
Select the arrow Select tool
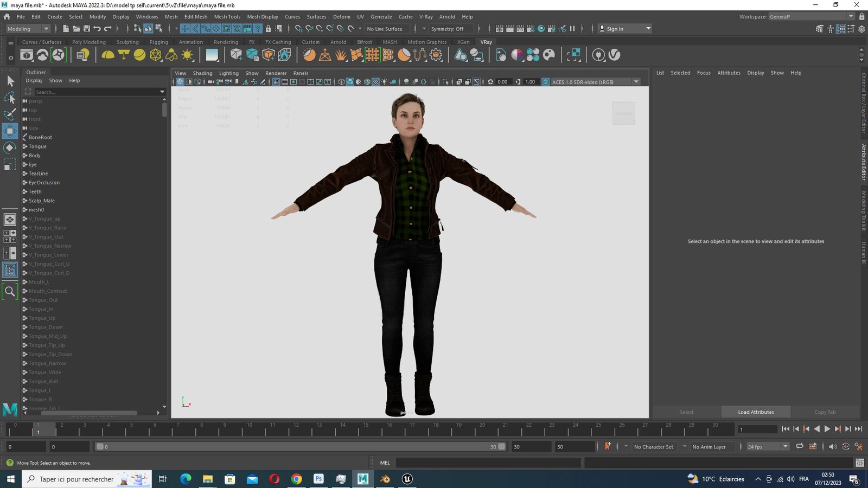[10, 81]
